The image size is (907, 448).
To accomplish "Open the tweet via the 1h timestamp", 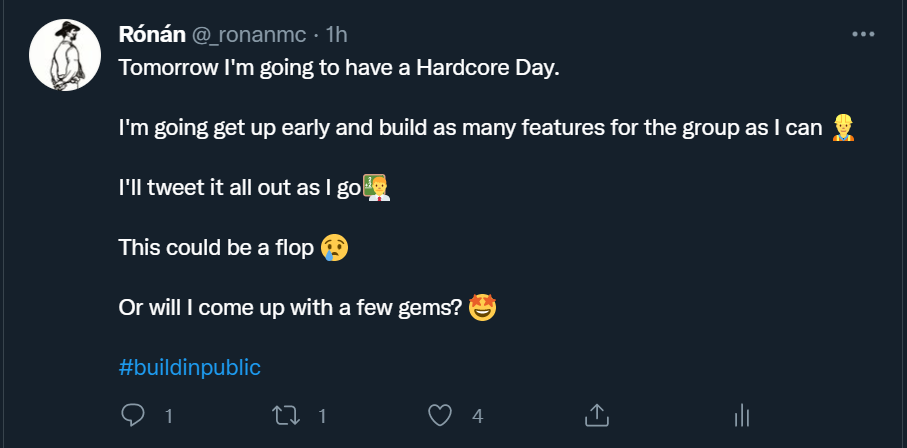I will (x=336, y=35).
